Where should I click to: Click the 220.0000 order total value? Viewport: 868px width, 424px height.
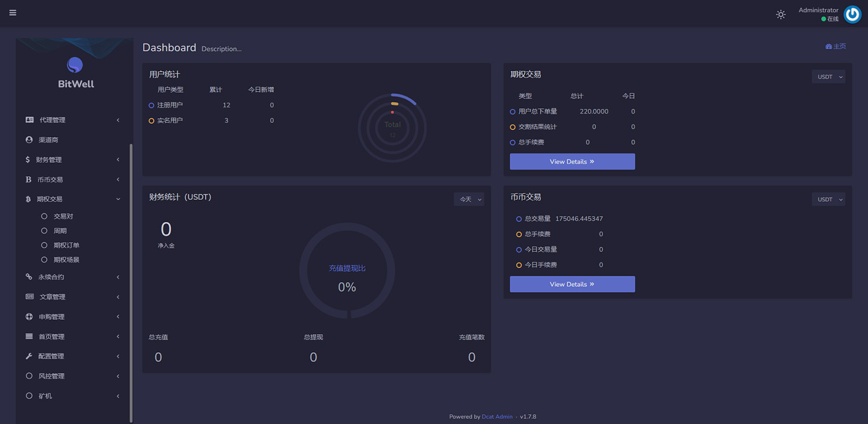[594, 112]
